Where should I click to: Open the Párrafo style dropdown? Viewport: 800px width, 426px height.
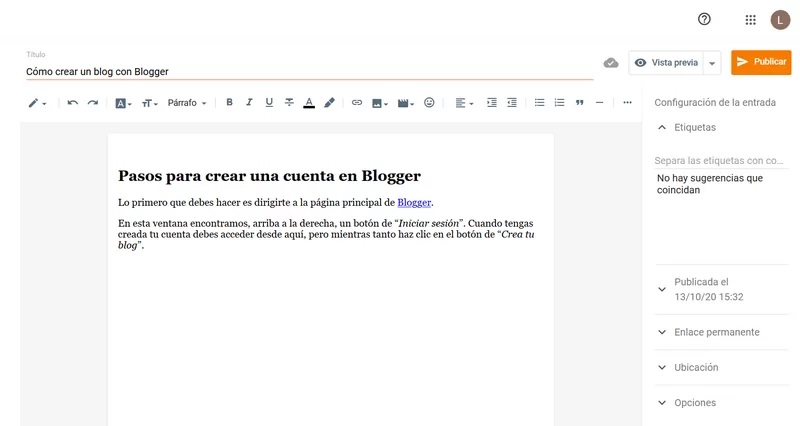pyautogui.click(x=187, y=103)
